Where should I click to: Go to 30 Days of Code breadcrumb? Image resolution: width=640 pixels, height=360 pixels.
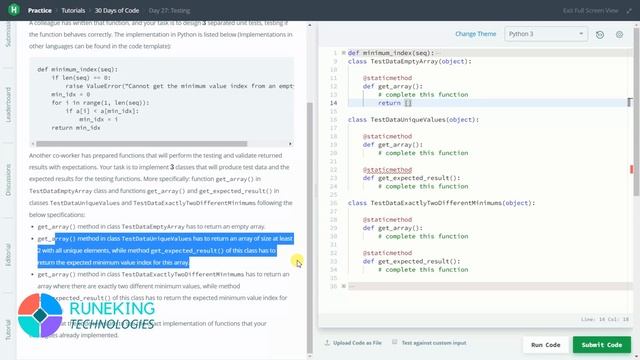pyautogui.click(x=117, y=11)
